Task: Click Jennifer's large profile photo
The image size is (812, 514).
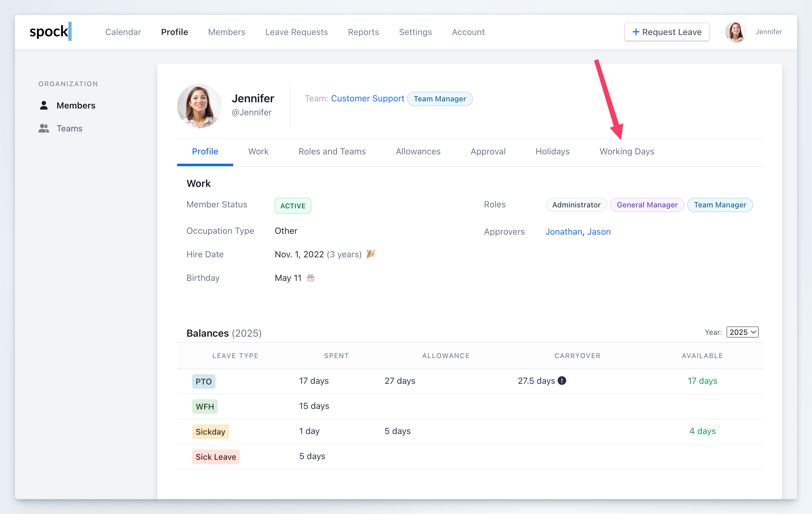Action: 199,106
